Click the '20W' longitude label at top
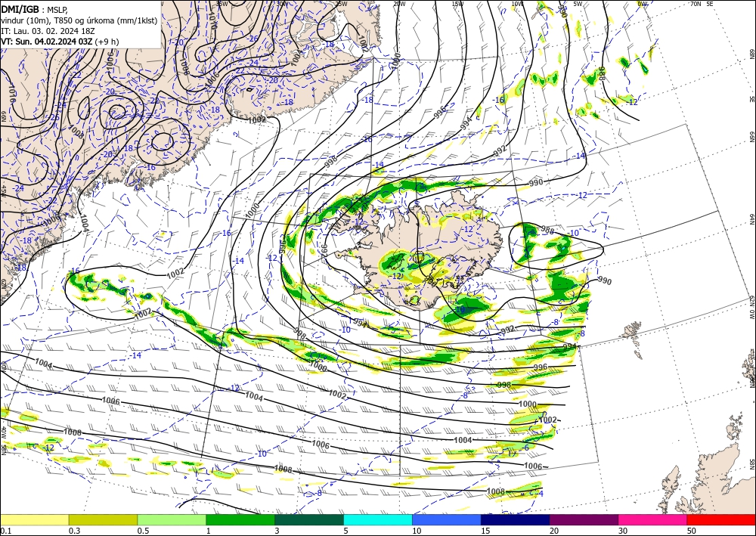 pyautogui.click(x=398, y=4)
